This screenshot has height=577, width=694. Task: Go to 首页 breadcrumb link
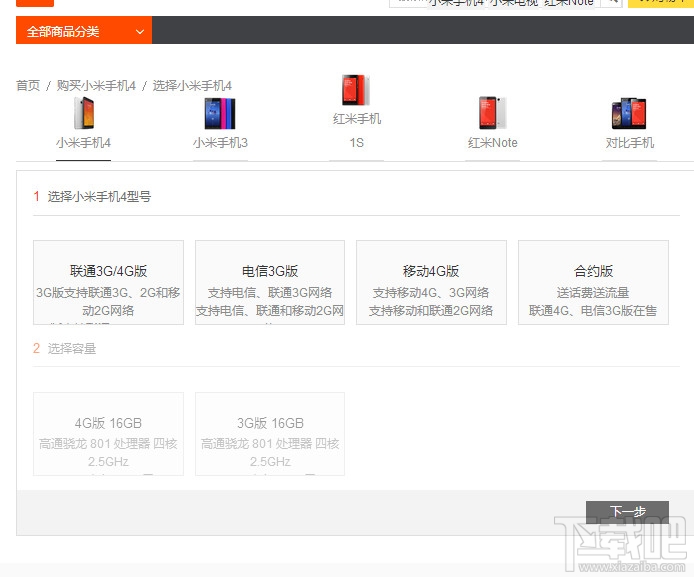(28, 85)
